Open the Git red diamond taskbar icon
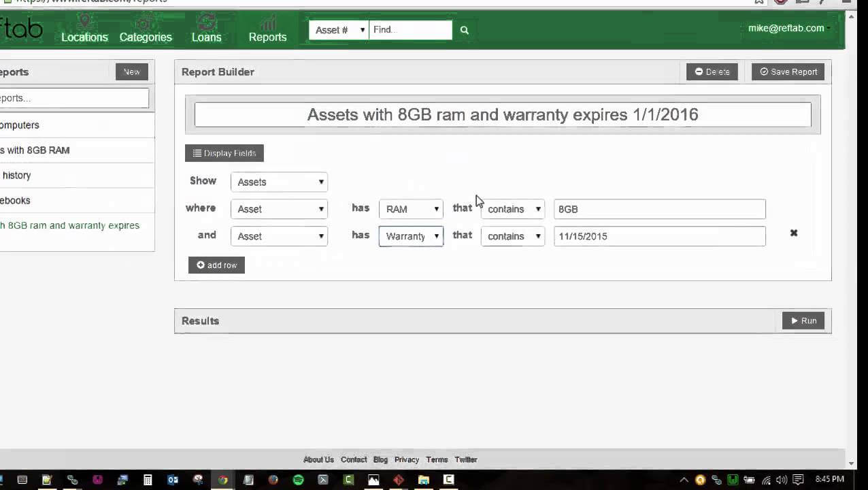Image resolution: width=868 pixels, height=490 pixels. pos(399,480)
